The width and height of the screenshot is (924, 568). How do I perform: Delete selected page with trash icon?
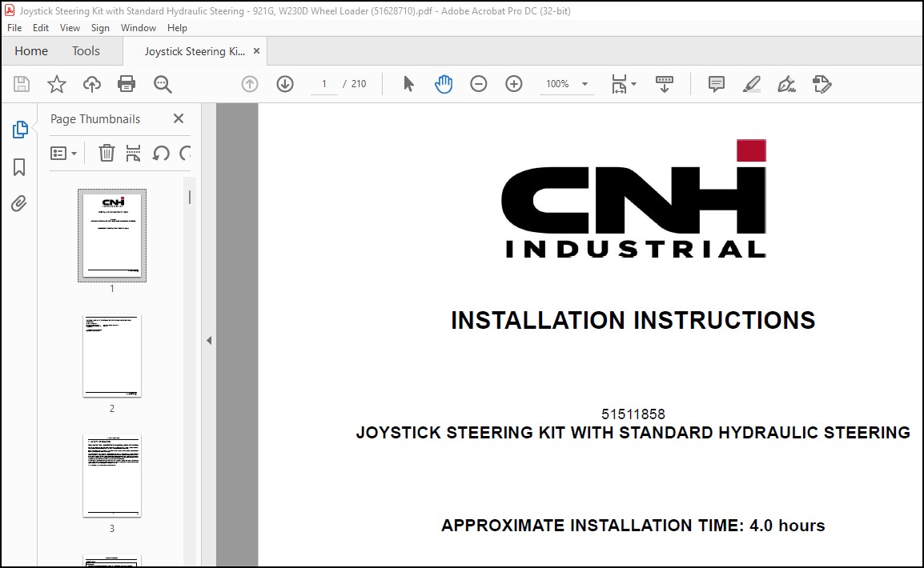pyautogui.click(x=106, y=153)
